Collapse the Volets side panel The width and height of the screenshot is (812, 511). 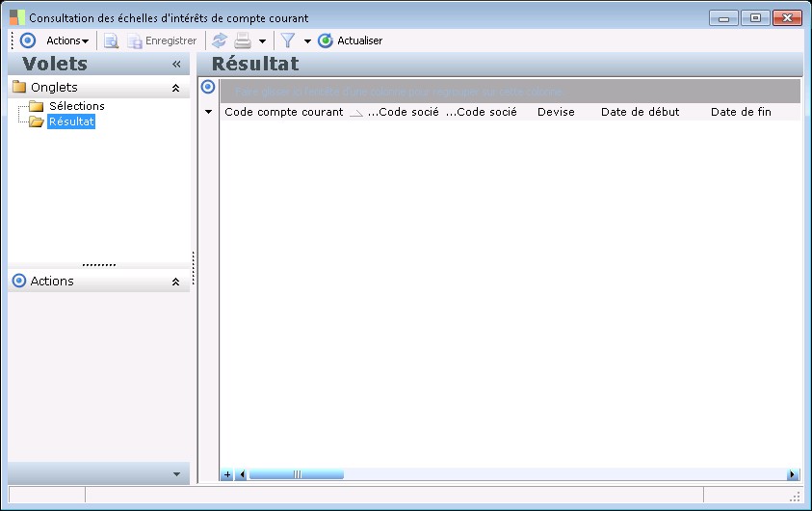[x=176, y=65]
